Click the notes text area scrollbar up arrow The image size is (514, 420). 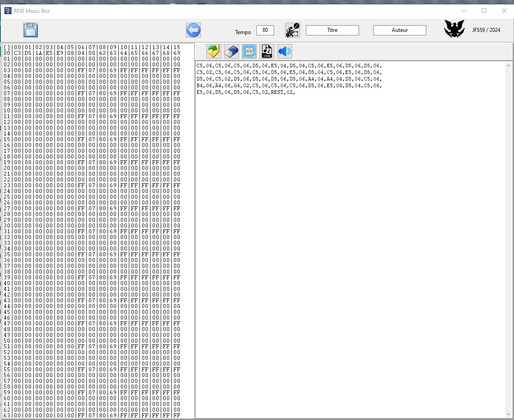tap(508, 66)
